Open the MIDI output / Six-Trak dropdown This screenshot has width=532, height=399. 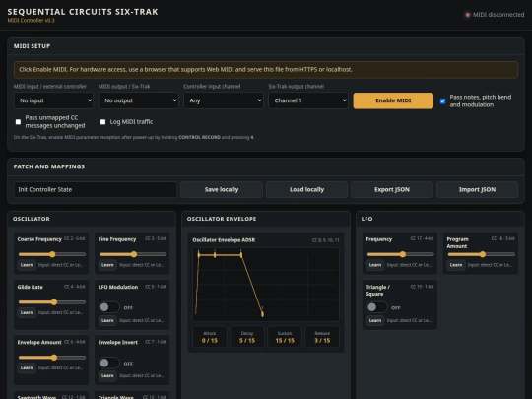click(139, 100)
